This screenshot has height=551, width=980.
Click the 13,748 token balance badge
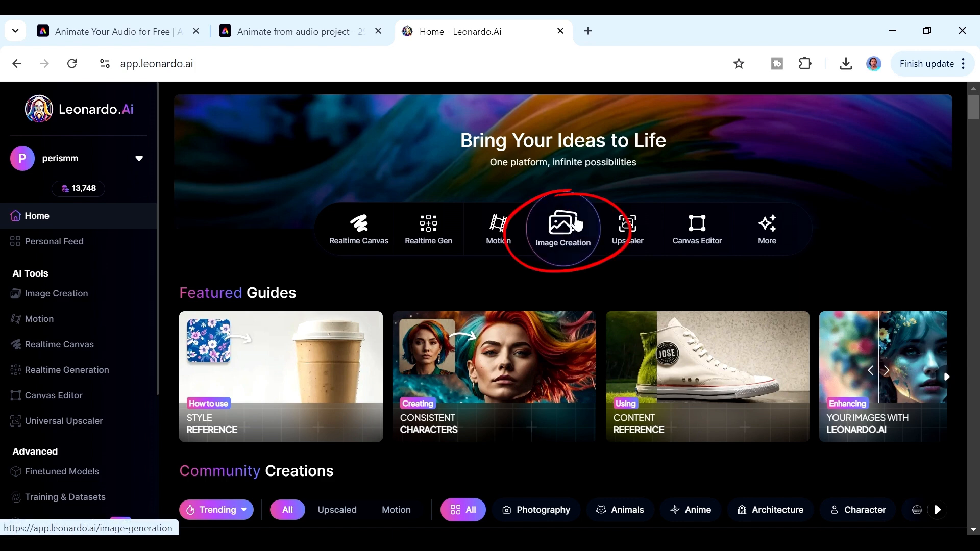(x=78, y=188)
